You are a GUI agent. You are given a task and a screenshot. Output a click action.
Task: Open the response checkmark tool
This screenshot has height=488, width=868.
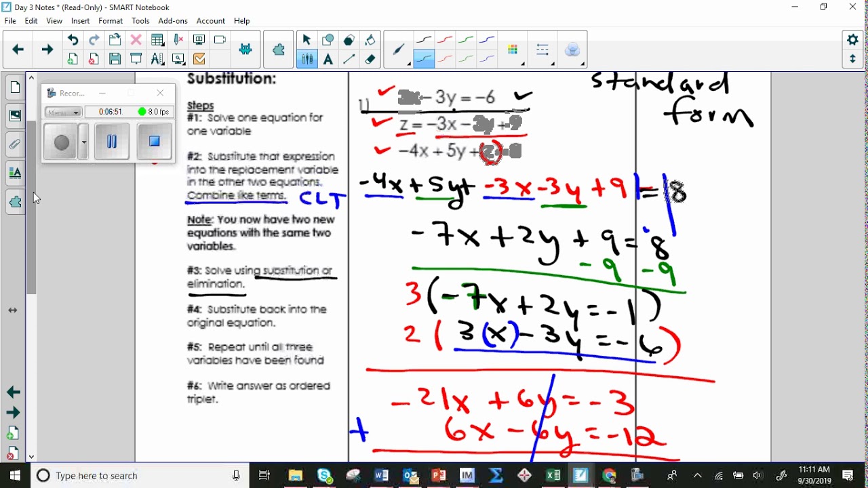click(x=199, y=60)
